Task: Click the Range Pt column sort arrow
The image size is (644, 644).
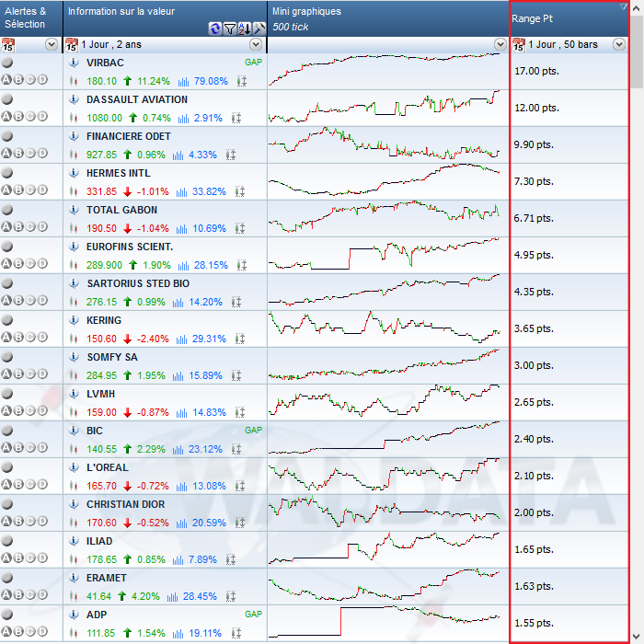Action: [623, 6]
